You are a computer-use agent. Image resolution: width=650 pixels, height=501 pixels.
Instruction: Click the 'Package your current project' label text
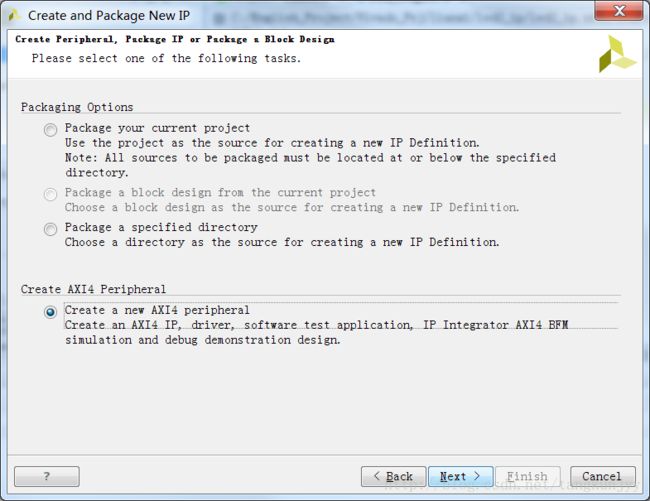[158, 128]
